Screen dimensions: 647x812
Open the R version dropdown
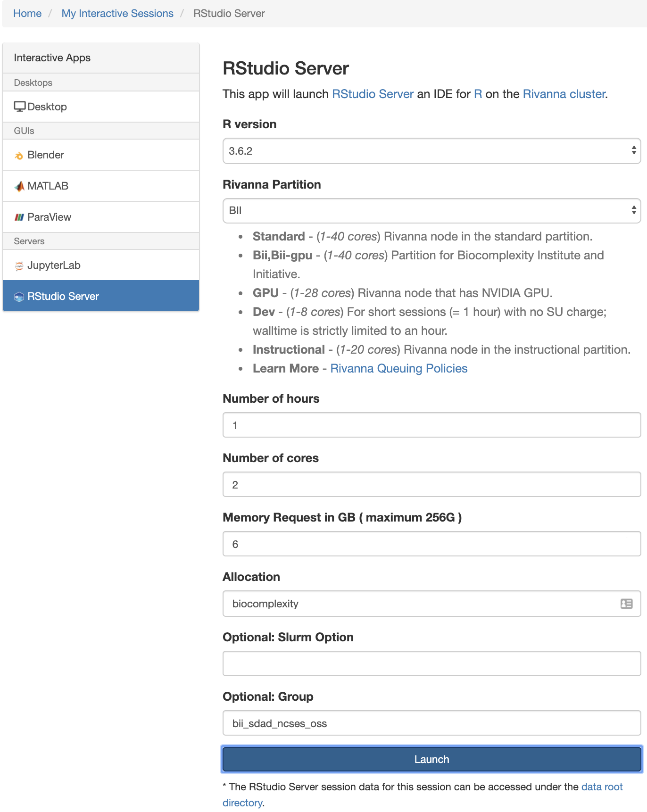431,151
